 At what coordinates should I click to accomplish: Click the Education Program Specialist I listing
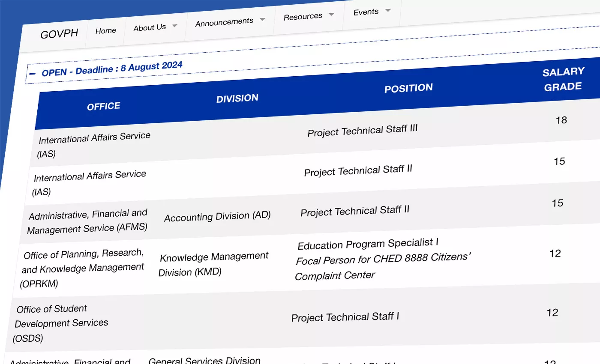(368, 242)
